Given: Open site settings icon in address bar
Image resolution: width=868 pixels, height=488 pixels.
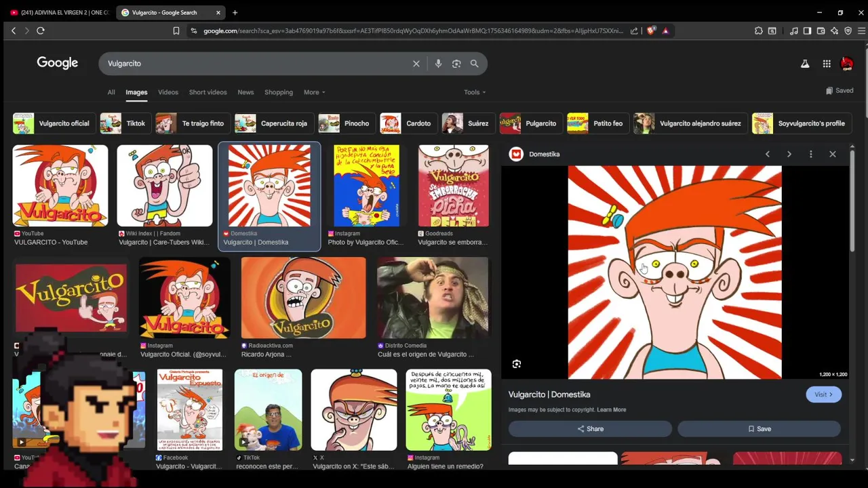Looking at the screenshot, I should click(194, 30).
